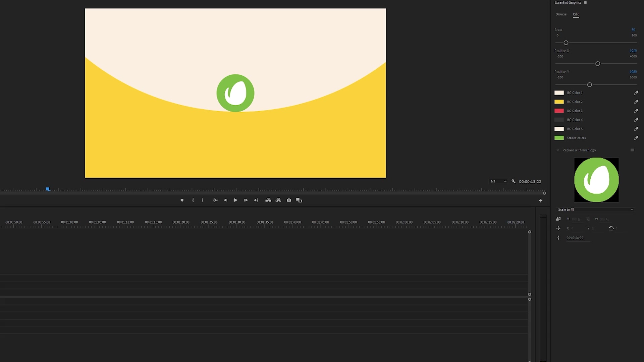The height and width of the screenshot is (362, 644).
Task: Export frame with camera icon
Action: pos(289,200)
